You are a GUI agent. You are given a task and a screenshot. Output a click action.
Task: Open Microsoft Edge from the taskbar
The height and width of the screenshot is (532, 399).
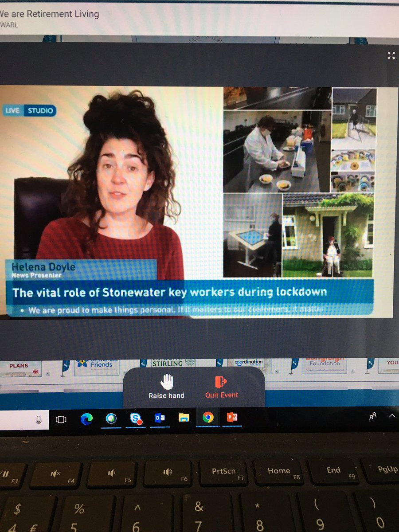(x=86, y=418)
